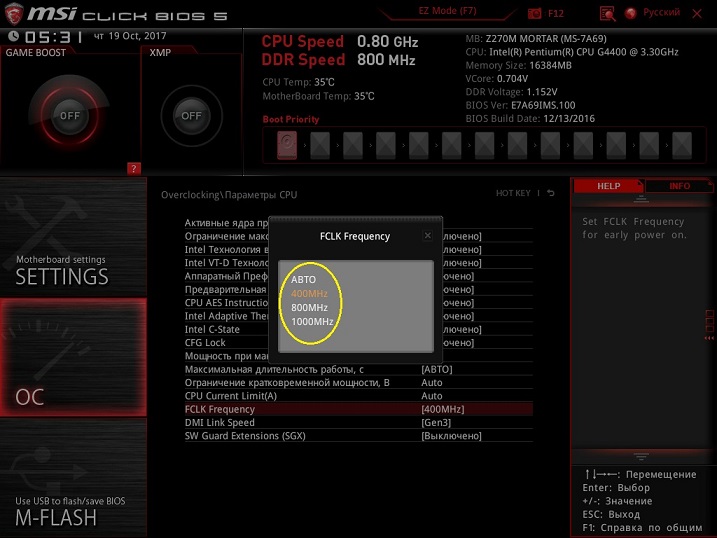Open the M-FLASH section

tap(56, 510)
